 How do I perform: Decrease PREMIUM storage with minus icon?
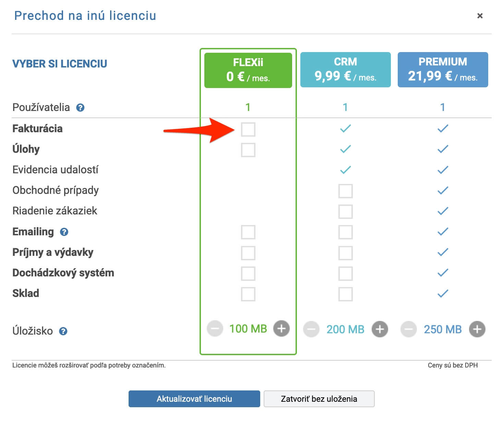409,329
